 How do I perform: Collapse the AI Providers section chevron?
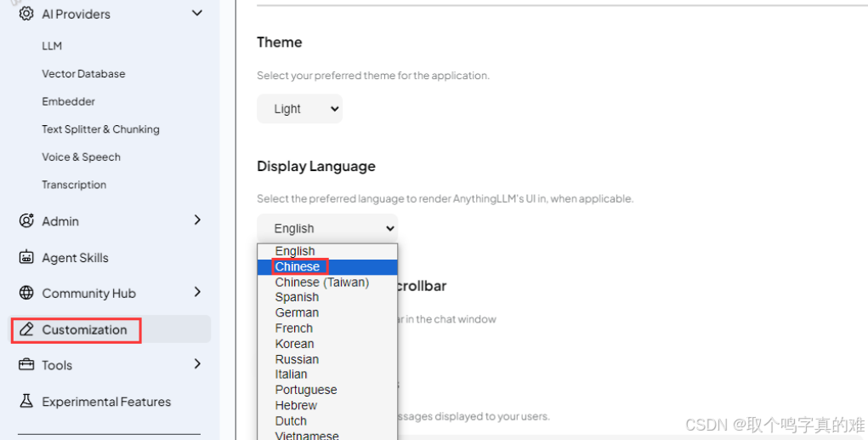tap(197, 13)
